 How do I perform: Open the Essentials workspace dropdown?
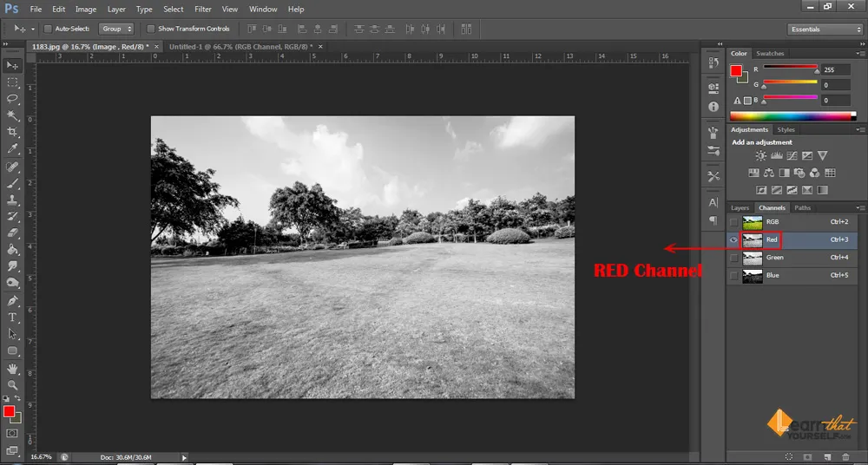tap(823, 29)
